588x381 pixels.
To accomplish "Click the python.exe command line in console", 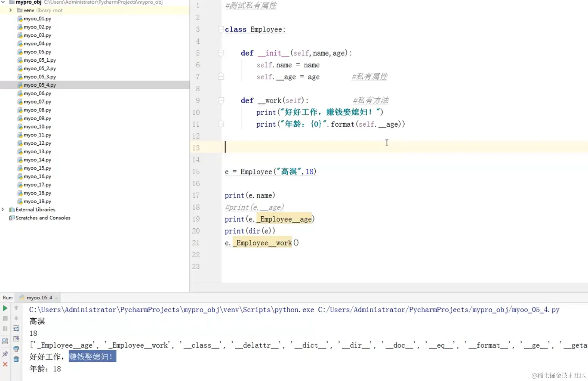I will 294,310.
